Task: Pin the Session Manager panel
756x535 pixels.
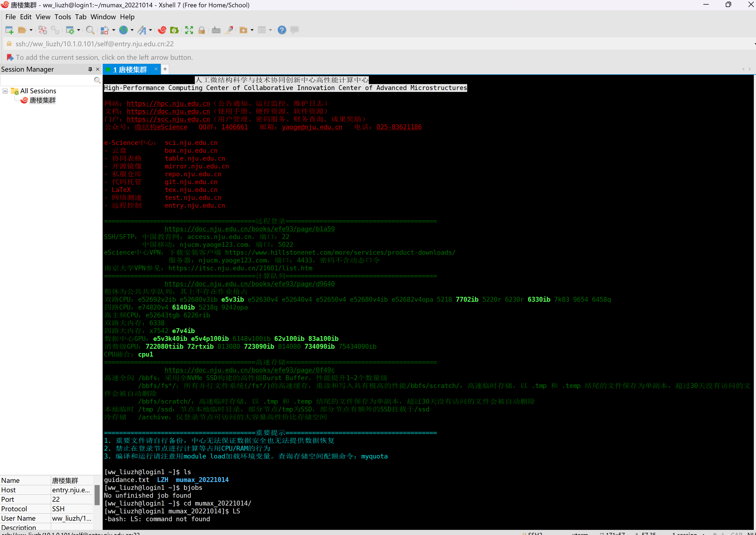Action: [x=90, y=69]
